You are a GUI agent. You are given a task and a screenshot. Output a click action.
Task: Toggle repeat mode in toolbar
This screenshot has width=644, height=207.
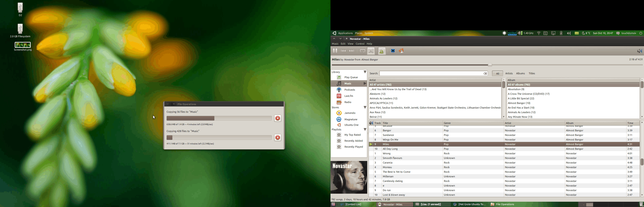click(x=362, y=51)
